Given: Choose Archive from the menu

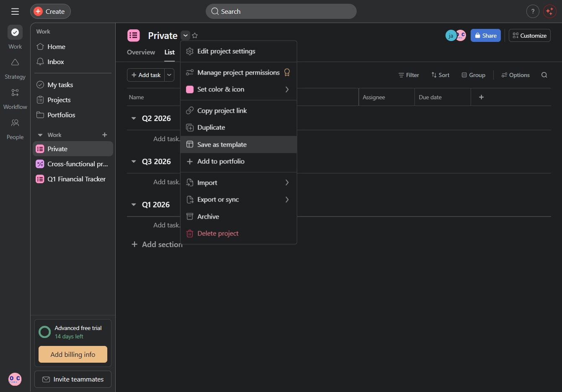Looking at the screenshot, I should click(238, 217).
